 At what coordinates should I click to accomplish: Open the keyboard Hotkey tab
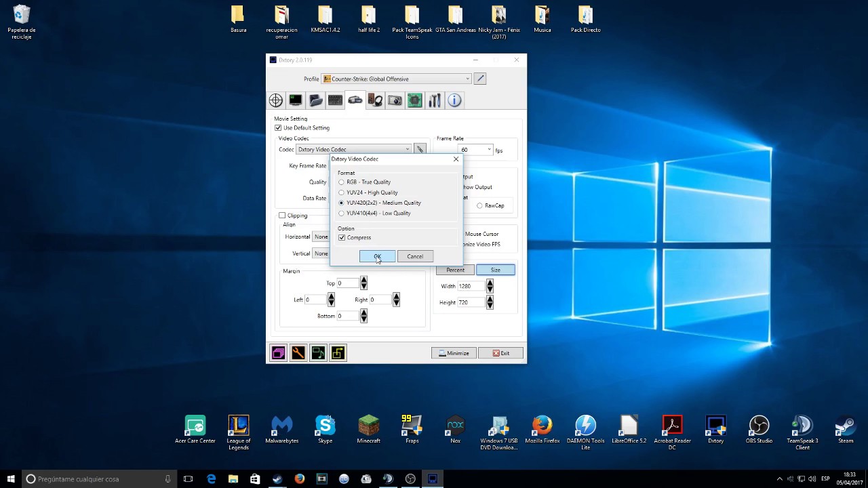tap(335, 100)
